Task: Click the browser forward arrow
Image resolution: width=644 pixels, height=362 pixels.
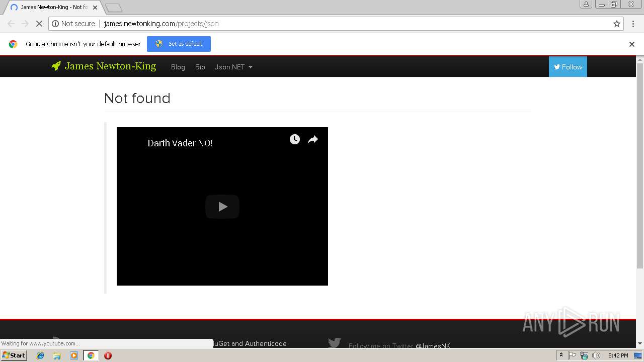Action: tap(25, 24)
